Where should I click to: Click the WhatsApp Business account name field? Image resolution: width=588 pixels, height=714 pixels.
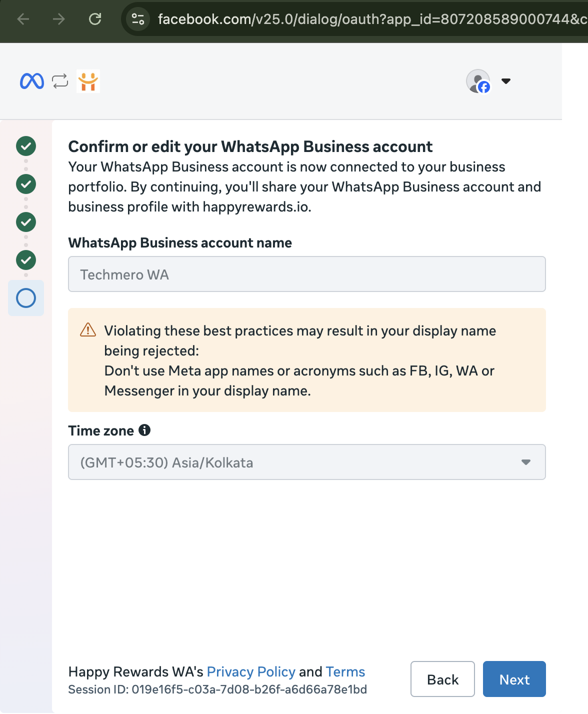point(307,274)
